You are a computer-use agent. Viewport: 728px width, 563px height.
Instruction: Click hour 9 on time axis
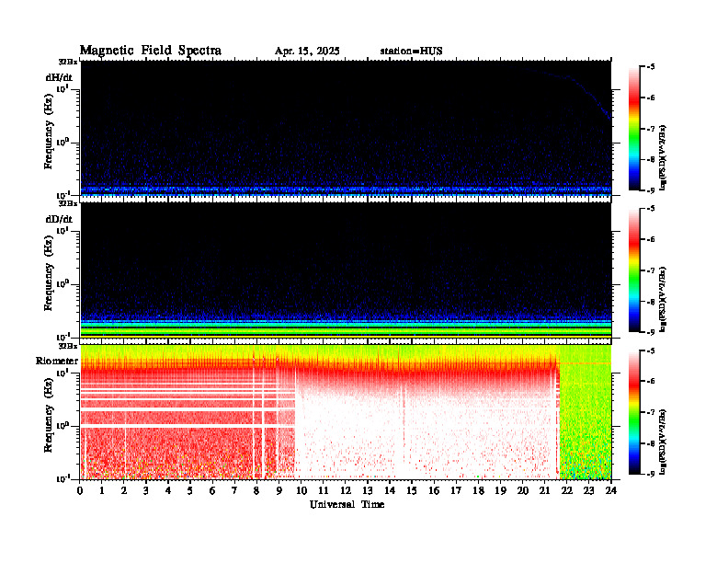click(279, 490)
